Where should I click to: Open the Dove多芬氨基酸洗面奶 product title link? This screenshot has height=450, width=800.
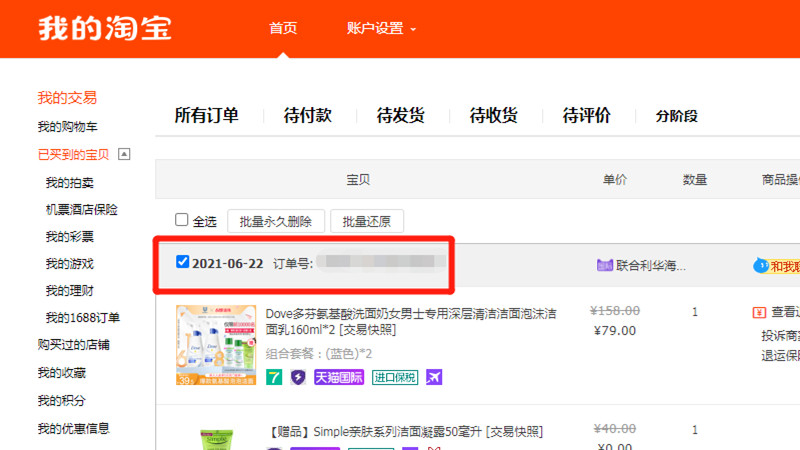(411, 321)
